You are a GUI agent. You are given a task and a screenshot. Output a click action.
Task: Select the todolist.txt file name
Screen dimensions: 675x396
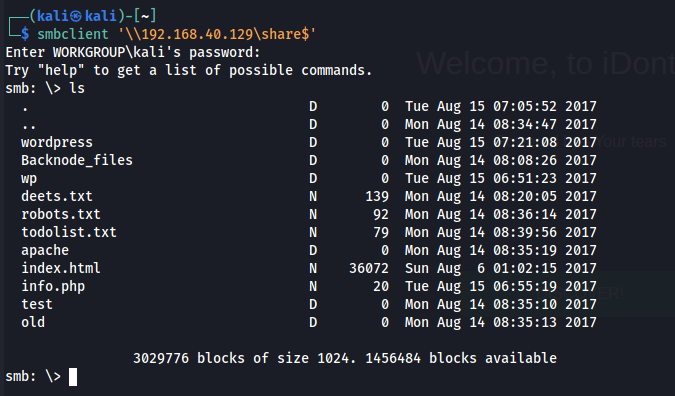click(x=69, y=232)
